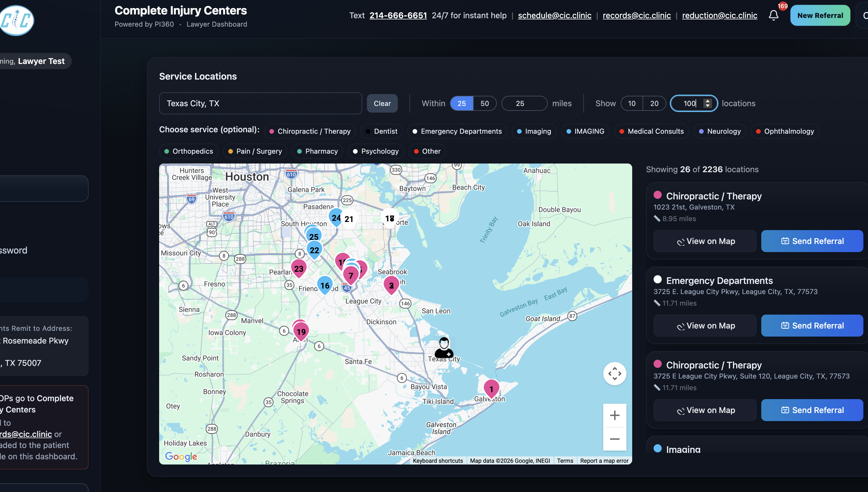Viewport: 868px width, 492px height.
Task: Click map marker near Seabrook
Action: 391,285
